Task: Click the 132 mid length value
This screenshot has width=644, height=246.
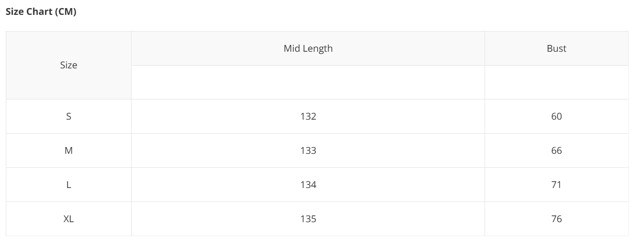Action: point(308,116)
